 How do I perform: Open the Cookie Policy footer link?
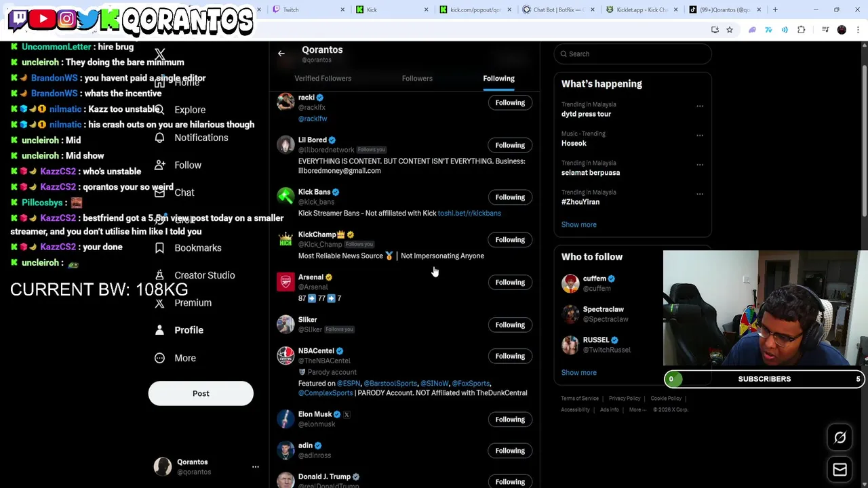pos(666,399)
